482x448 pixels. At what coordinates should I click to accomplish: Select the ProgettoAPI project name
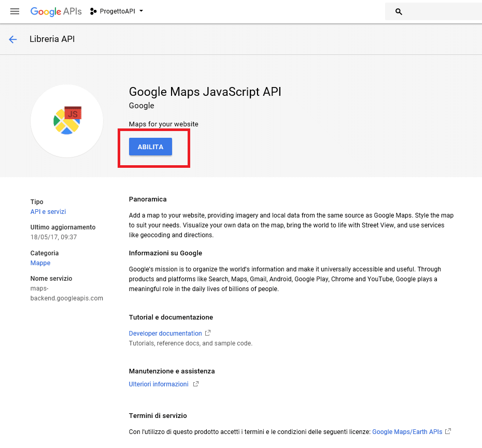pyautogui.click(x=118, y=11)
